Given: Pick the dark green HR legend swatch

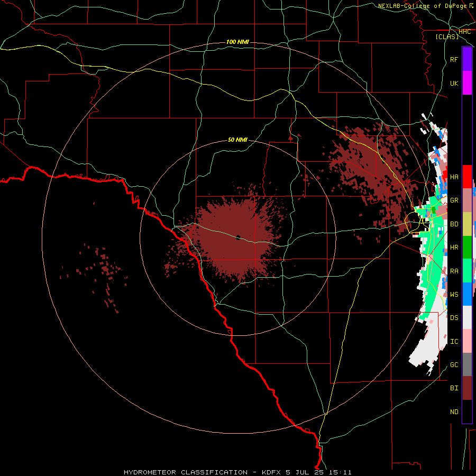Looking at the screenshot, I should pos(467,248).
